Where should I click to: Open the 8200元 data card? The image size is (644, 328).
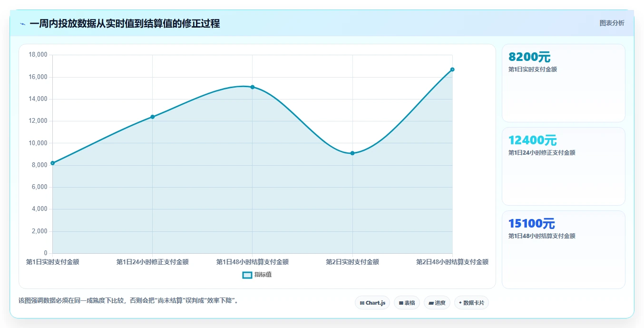[564, 83]
